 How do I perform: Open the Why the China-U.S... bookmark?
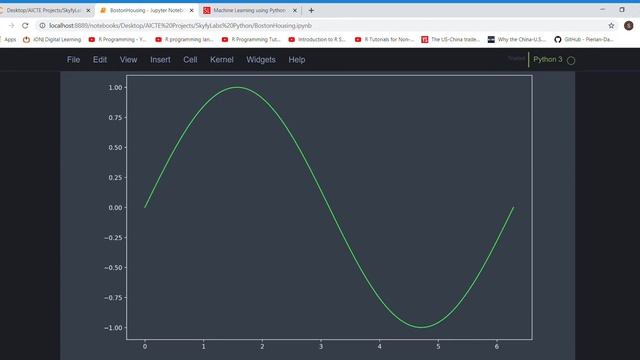517,39
